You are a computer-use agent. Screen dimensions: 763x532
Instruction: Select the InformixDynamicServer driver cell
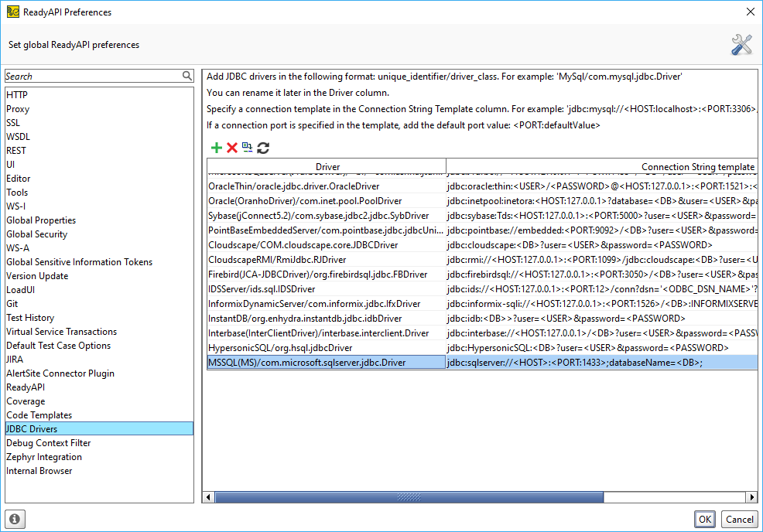(x=327, y=303)
